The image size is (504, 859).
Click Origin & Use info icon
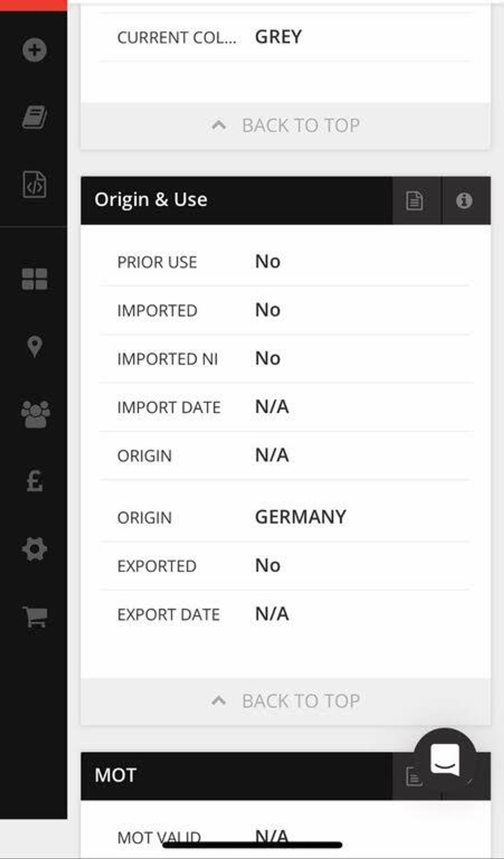(464, 201)
